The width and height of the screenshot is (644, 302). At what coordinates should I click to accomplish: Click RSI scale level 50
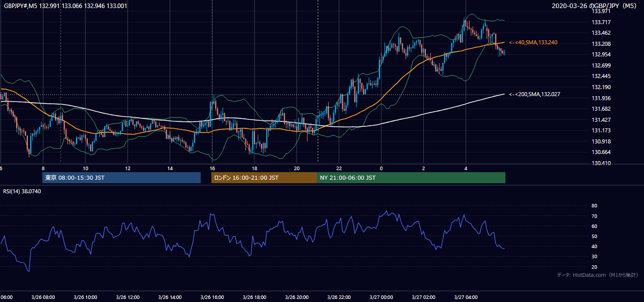tap(594, 237)
